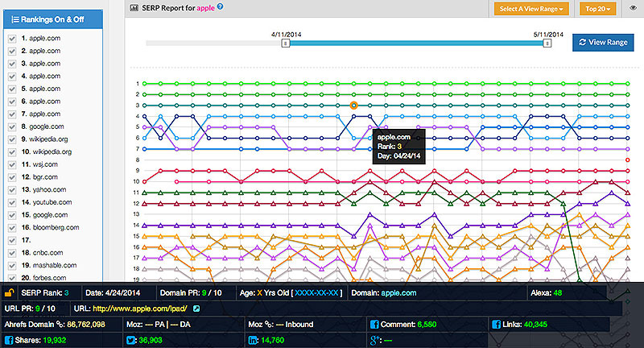The image size is (644, 348).
Task: Click the chart icon beside SERP Report
Action: (134, 8)
